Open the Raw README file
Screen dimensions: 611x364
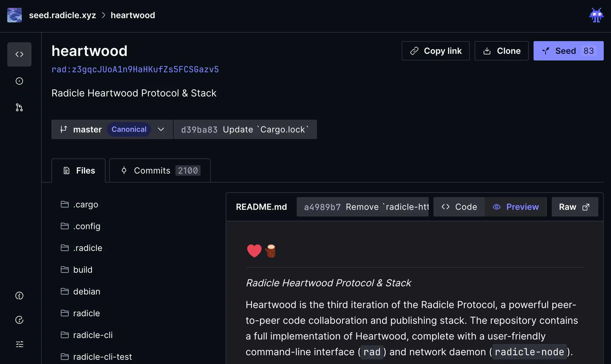click(x=575, y=207)
